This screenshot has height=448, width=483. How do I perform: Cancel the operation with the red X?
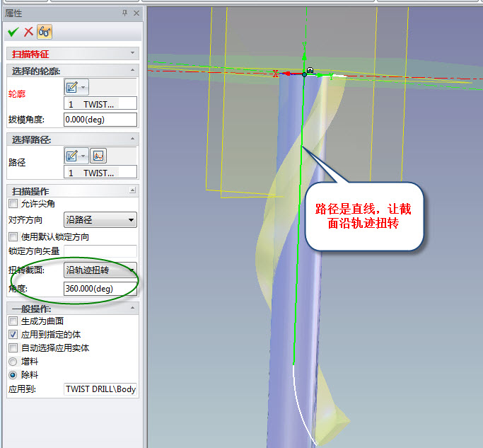tap(28, 31)
